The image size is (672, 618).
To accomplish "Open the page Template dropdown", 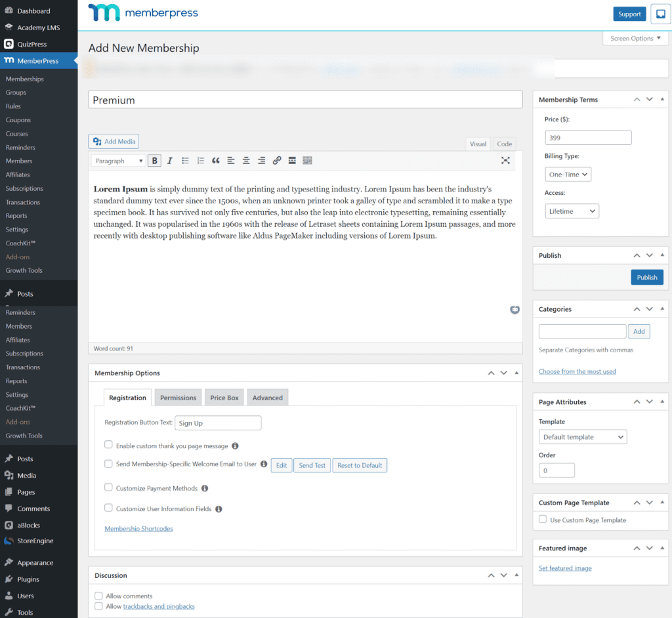I will 583,436.
